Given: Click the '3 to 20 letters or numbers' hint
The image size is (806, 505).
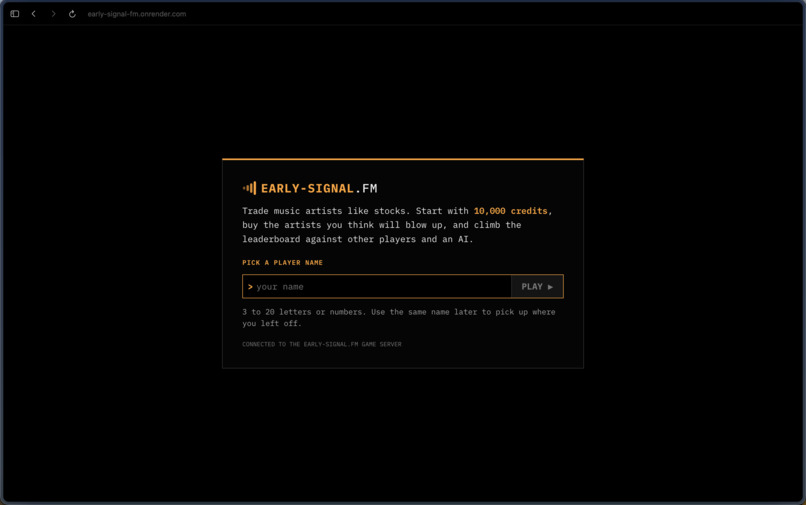Looking at the screenshot, I should (399, 317).
